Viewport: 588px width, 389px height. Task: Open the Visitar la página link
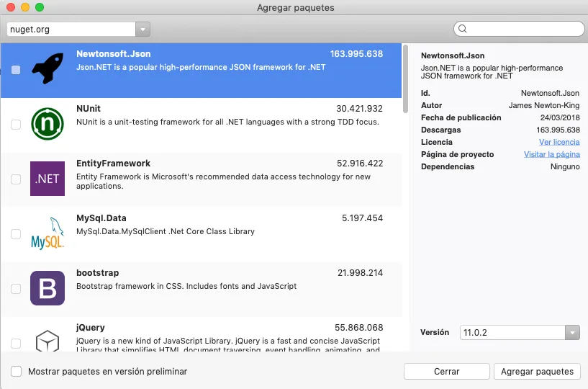coord(551,154)
